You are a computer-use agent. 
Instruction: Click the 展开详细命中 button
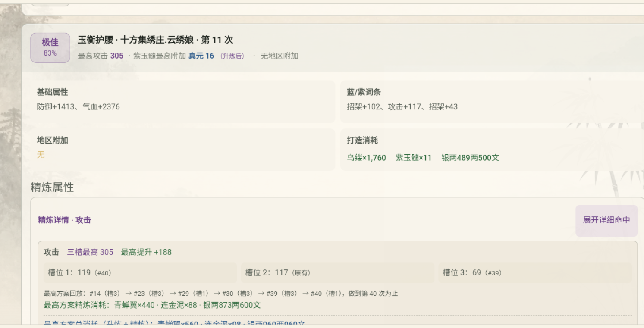tap(606, 220)
